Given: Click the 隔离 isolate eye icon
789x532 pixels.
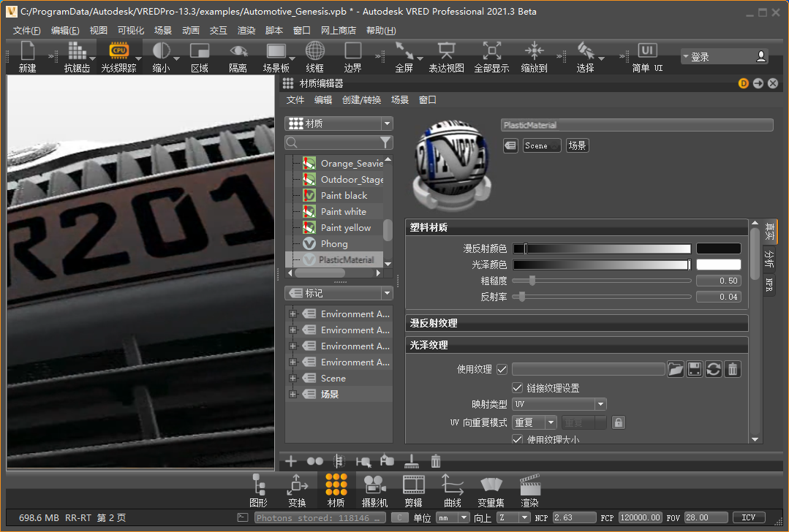Looking at the screenshot, I should click(238, 51).
